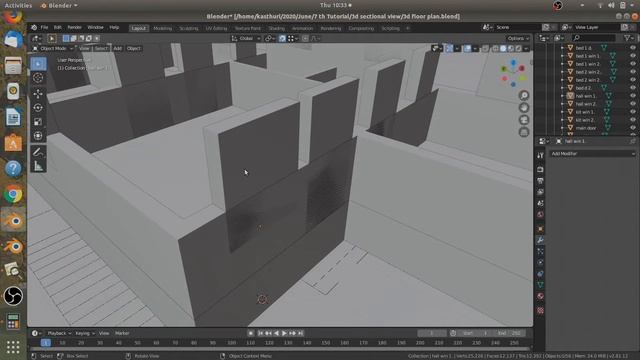Click the blue Z axis on navigation gizmo
This screenshot has height=360, width=640.
click(513, 63)
